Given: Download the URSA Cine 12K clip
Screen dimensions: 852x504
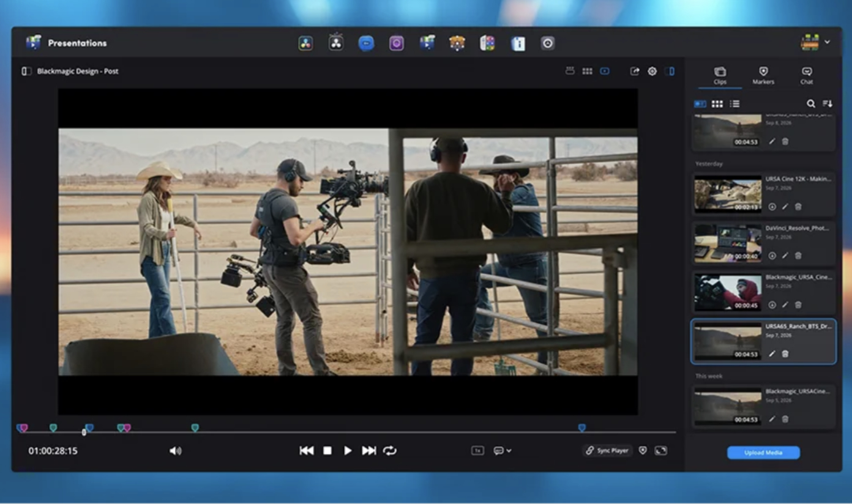Looking at the screenshot, I should (x=772, y=207).
